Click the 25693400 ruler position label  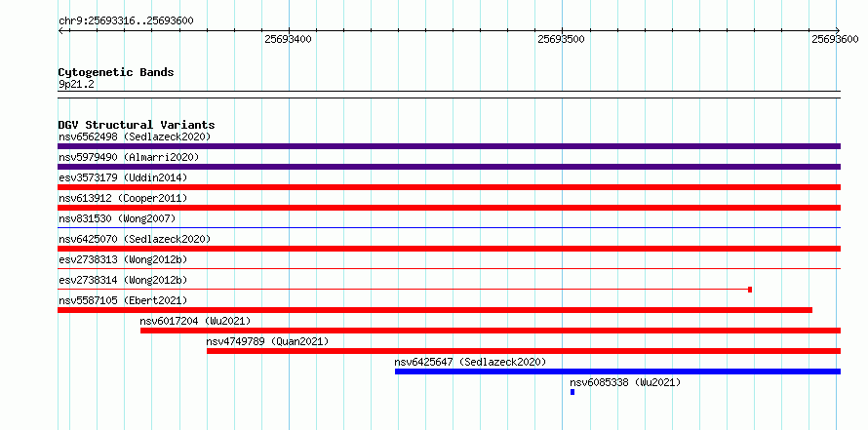pos(288,39)
